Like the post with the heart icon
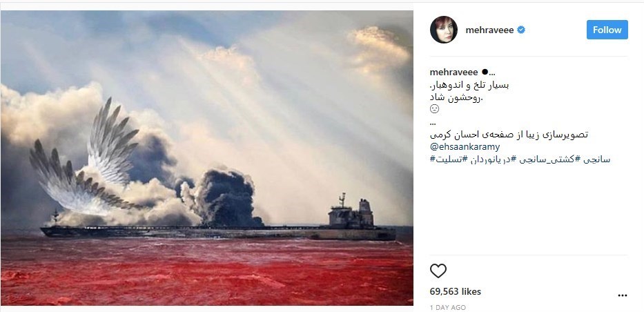The height and width of the screenshot is (312, 644). click(x=438, y=271)
